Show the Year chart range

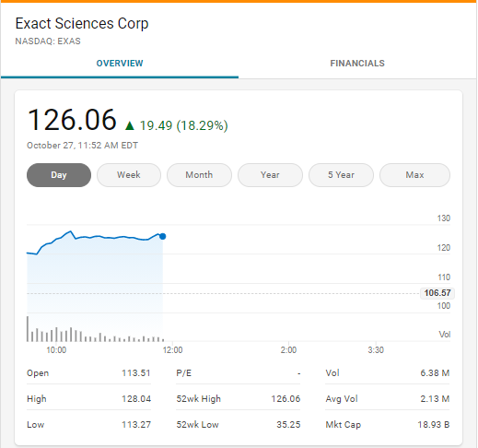pyautogui.click(x=270, y=175)
